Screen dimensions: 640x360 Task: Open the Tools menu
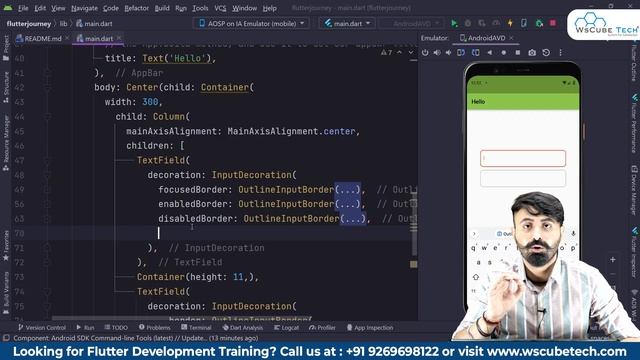(200, 8)
